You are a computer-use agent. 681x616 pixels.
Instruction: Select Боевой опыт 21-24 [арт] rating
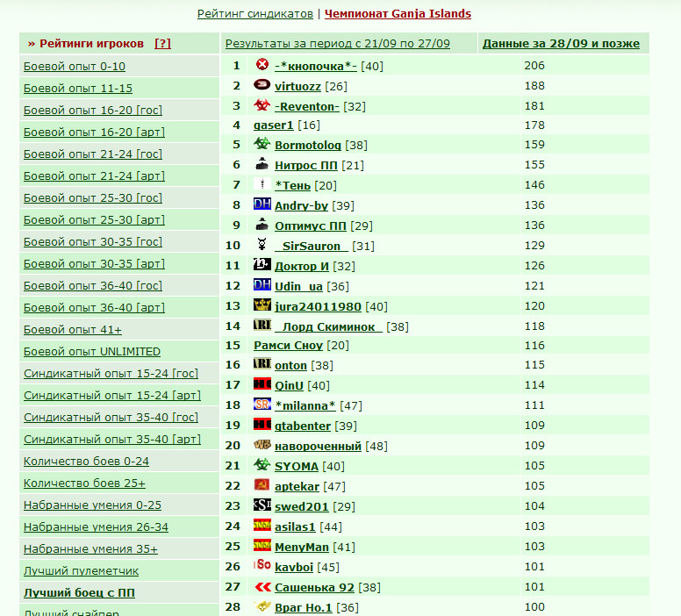(94, 176)
